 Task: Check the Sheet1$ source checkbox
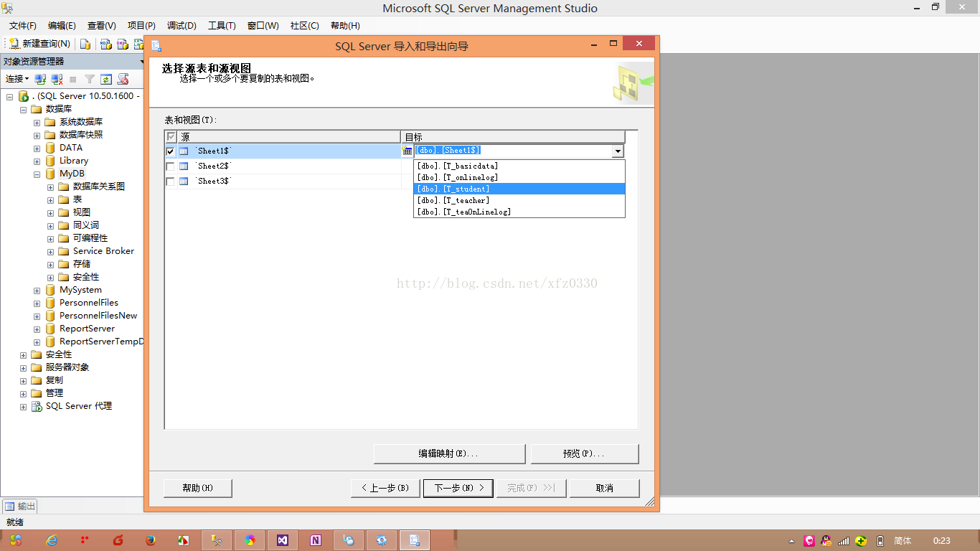coord(170,151)
